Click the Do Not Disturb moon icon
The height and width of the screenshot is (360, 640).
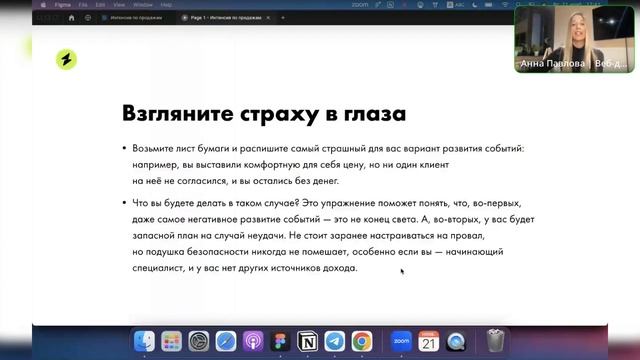coord(474,5)
